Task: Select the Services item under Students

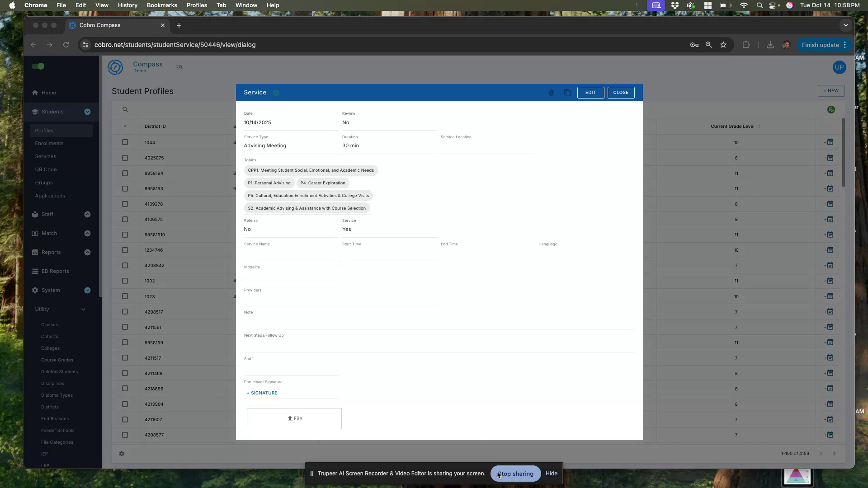Action: tap(46, 156)
